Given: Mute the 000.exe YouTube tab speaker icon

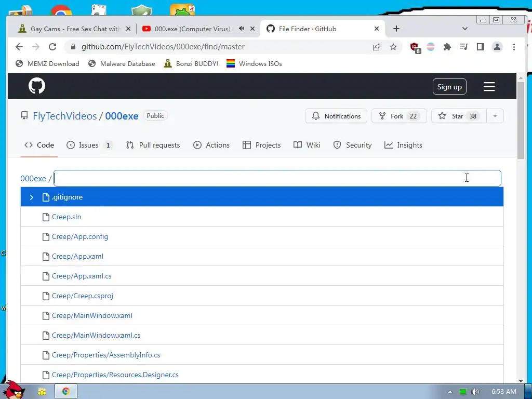Looking at the screenshot, I should click(x=241, y=29).
